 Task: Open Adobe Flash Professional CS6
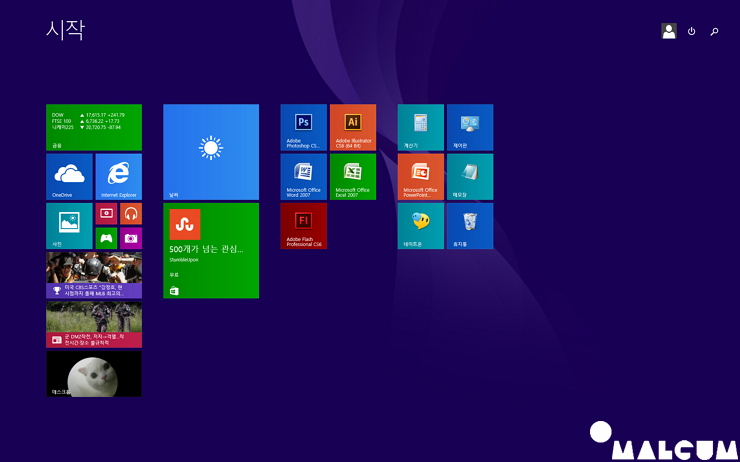click(x=303, y=226)
